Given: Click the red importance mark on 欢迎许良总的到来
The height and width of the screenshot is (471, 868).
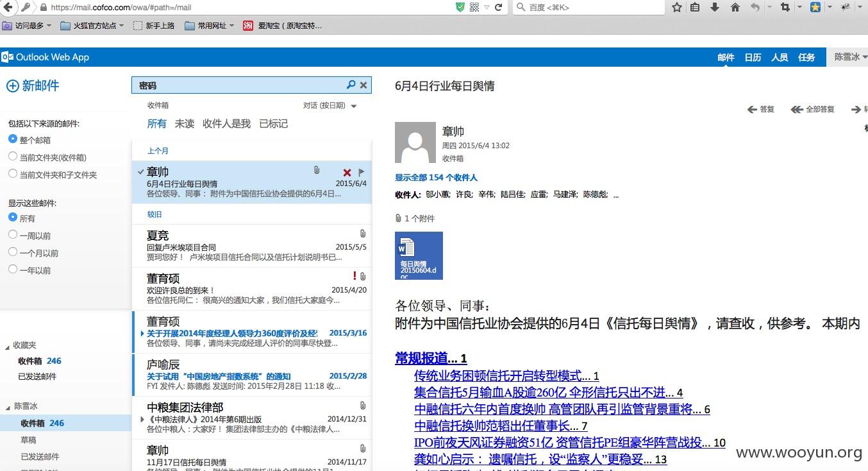Looking at the screenshot, I should [355, 276].
